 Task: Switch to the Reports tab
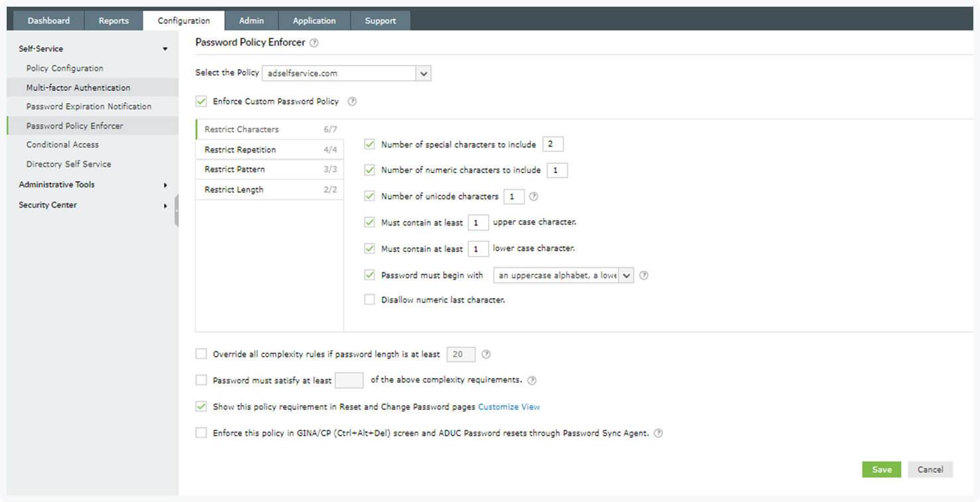coord(113,21)
